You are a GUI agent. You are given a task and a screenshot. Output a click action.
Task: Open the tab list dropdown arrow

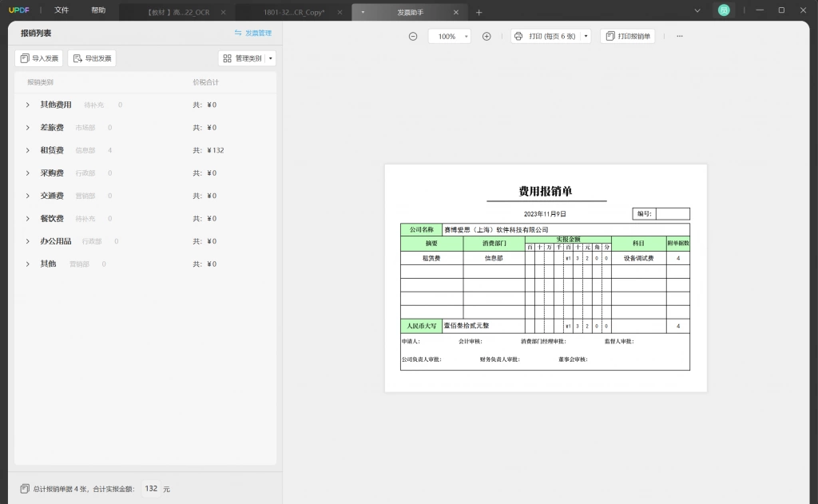697,10
